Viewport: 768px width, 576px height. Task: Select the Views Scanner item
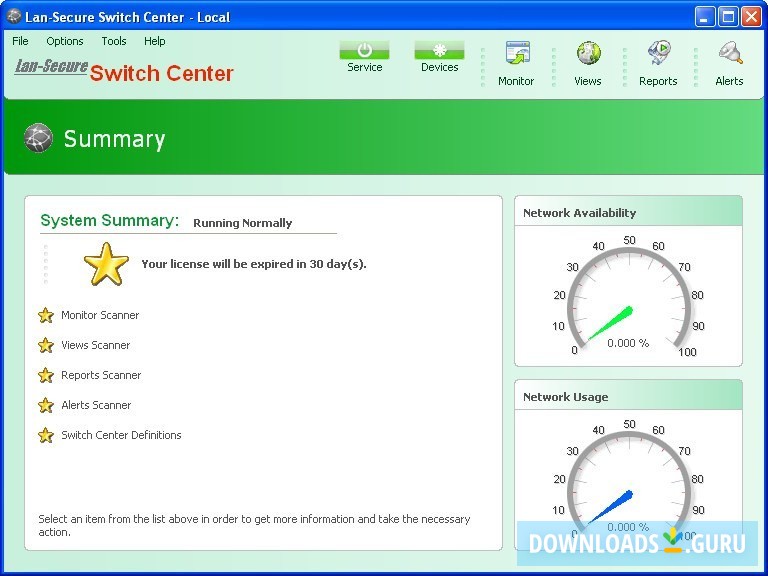[96, 345]
